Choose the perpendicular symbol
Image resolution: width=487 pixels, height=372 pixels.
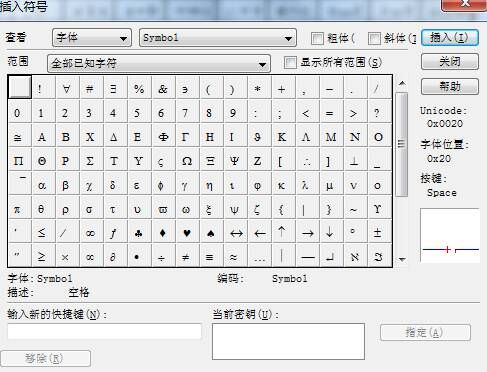[354, 161]
